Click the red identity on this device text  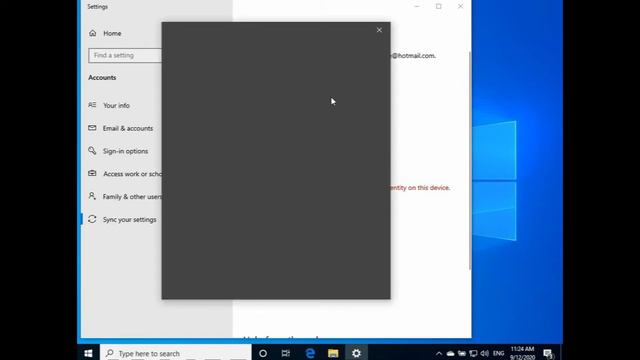tap(420, 188)
